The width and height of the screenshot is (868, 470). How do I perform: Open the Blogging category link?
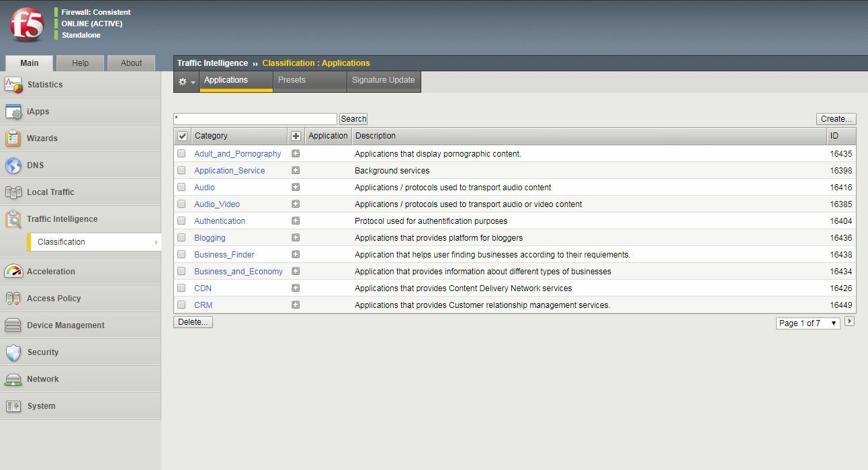(x=210, y=238)
